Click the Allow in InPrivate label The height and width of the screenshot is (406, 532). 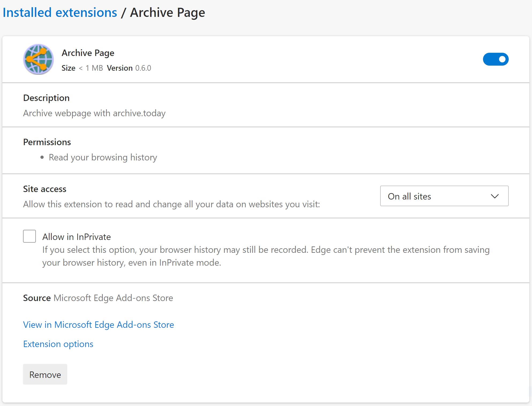[77, 237]
